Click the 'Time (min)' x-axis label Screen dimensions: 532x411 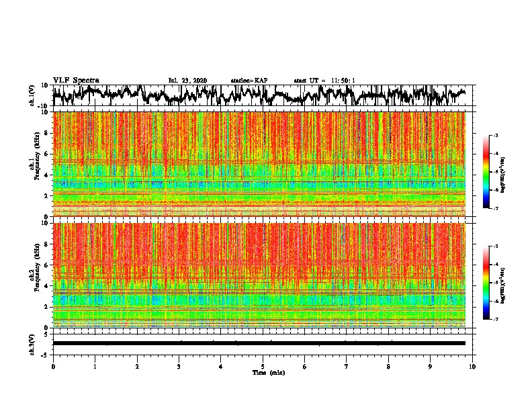(269, 373)
